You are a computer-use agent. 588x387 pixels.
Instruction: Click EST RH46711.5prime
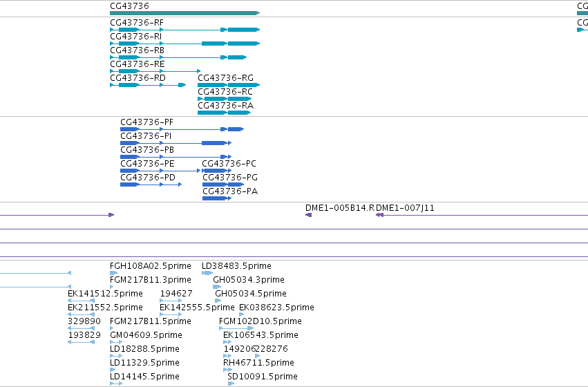pos(227,370)
